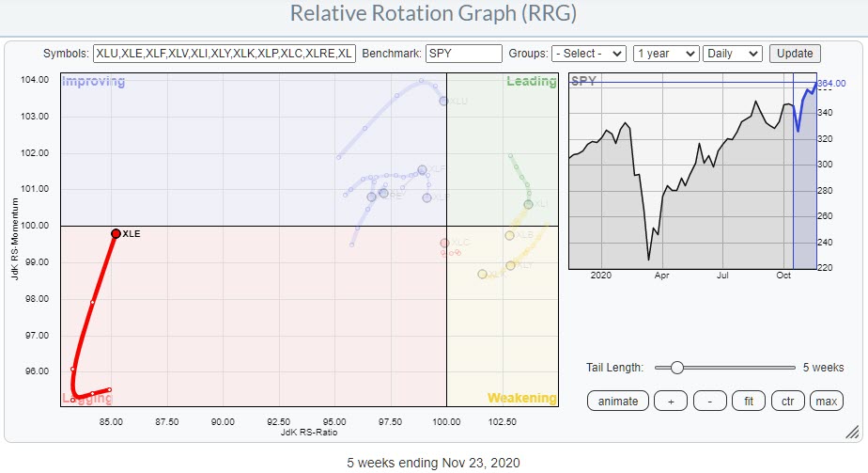Select the XLU marker on the graph
868x473 pixels.
[443, 101]
